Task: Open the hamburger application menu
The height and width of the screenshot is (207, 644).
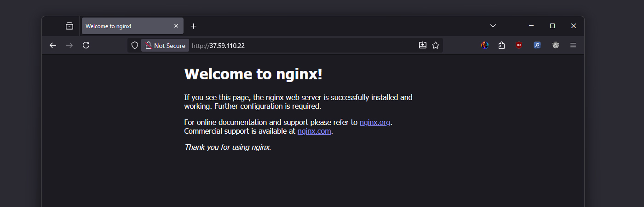Action: click(x=573, y=45)
